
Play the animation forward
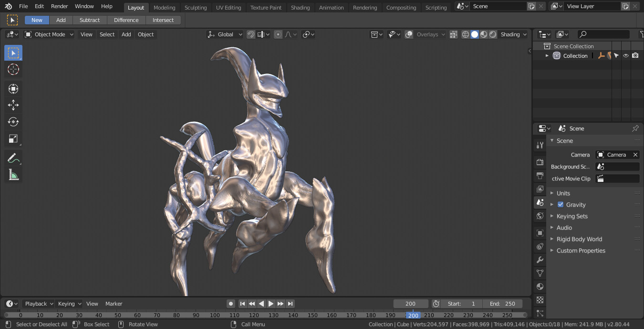(x=271, y=304)
